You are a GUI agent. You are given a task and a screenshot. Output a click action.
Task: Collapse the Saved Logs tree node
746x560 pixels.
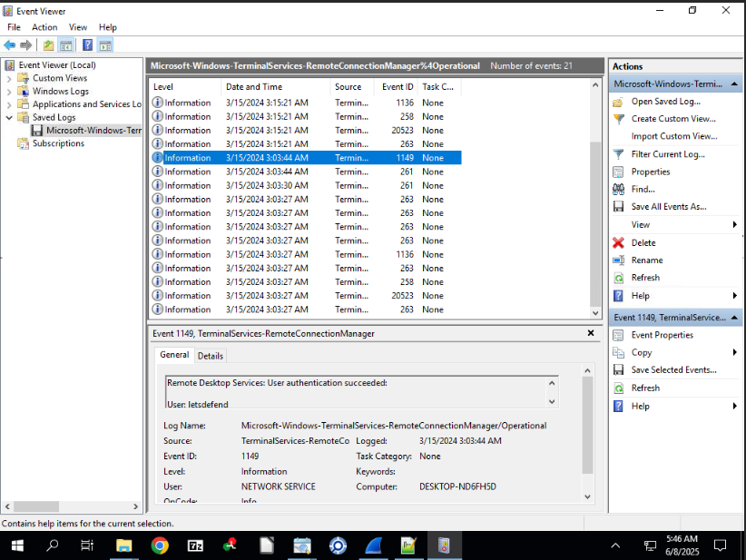click(x=9, y=117)
